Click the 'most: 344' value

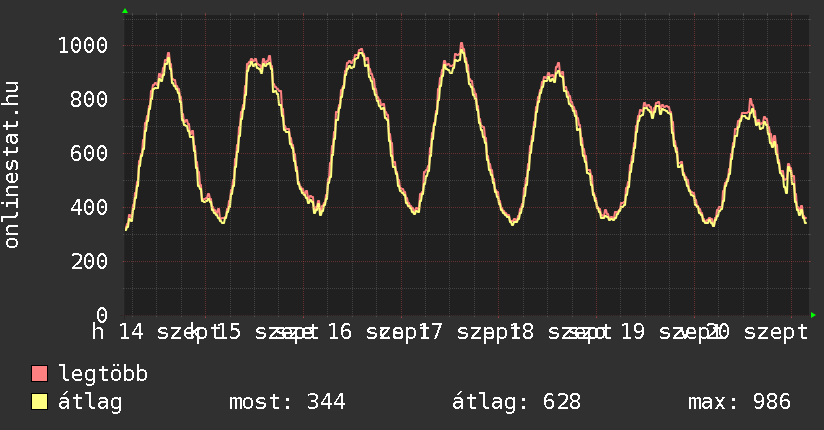(287, 402)
